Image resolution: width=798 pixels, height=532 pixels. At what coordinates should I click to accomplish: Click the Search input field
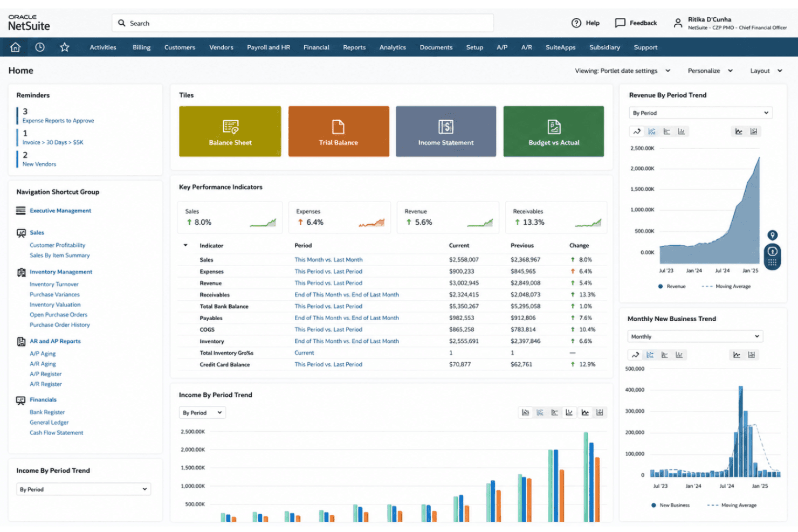(x=303, y=23)
